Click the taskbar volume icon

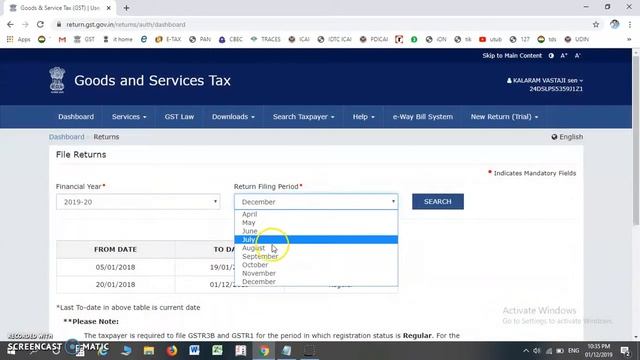click(537, 351)
